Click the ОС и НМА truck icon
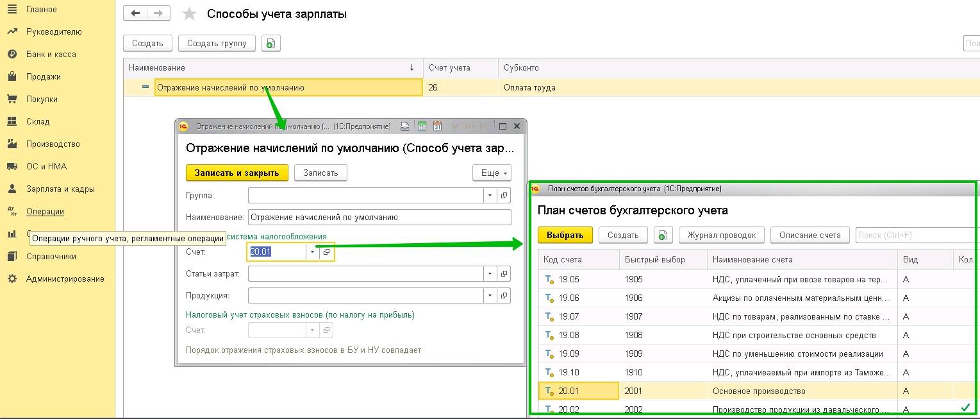 (12, 166)
